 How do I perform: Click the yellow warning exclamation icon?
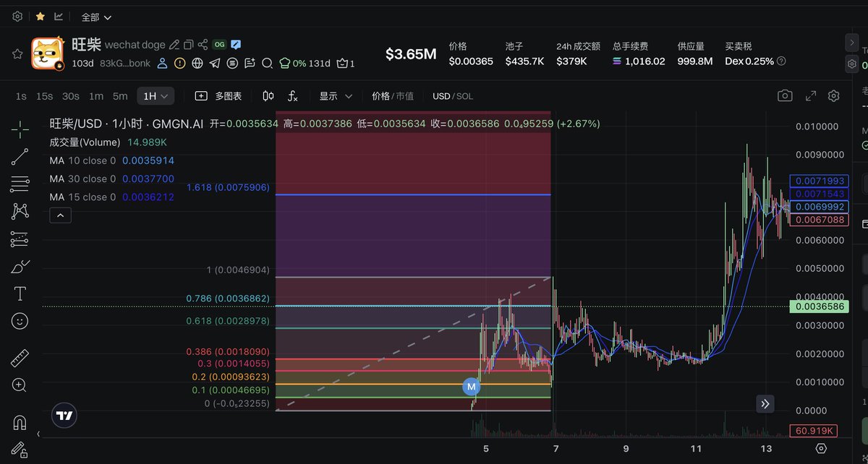pyautogui.click(x=180, y=64)
